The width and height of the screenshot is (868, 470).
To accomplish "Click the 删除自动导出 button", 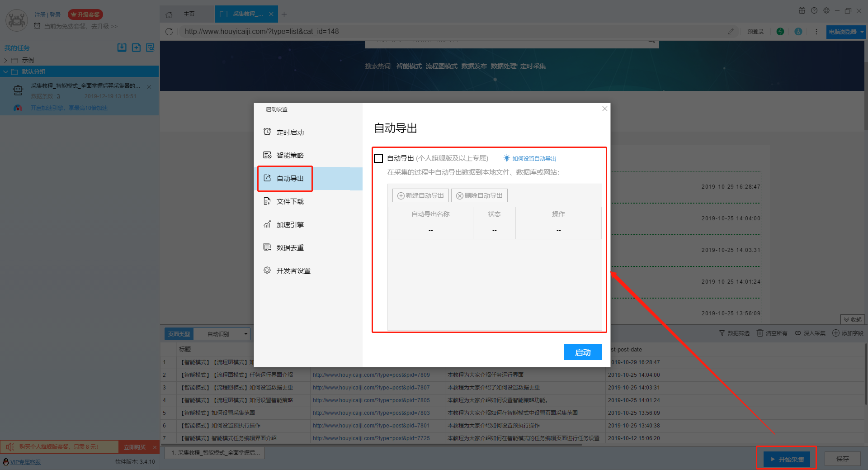I will [x=479, y=196].
